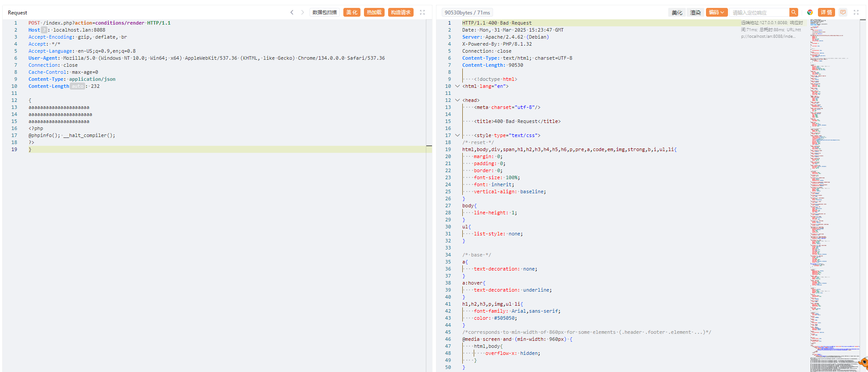
Task: Click the response Content-Length: 90530 line
Action: [x=493, y=65]
